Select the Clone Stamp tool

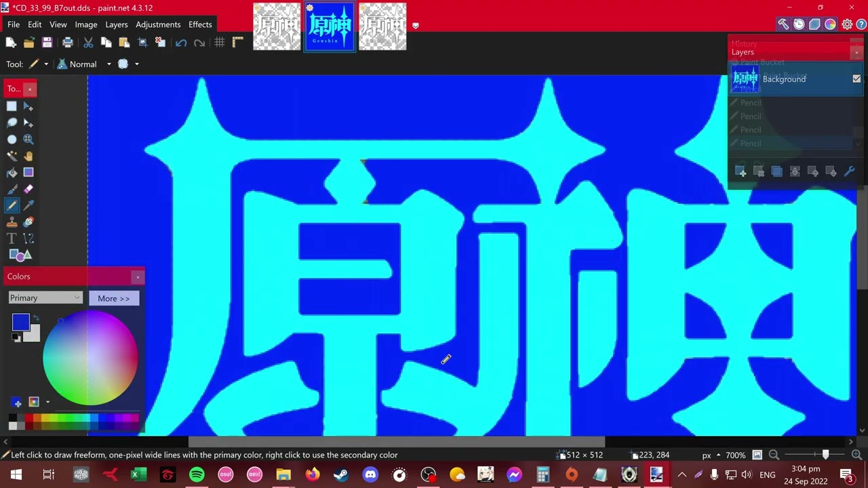12,222
